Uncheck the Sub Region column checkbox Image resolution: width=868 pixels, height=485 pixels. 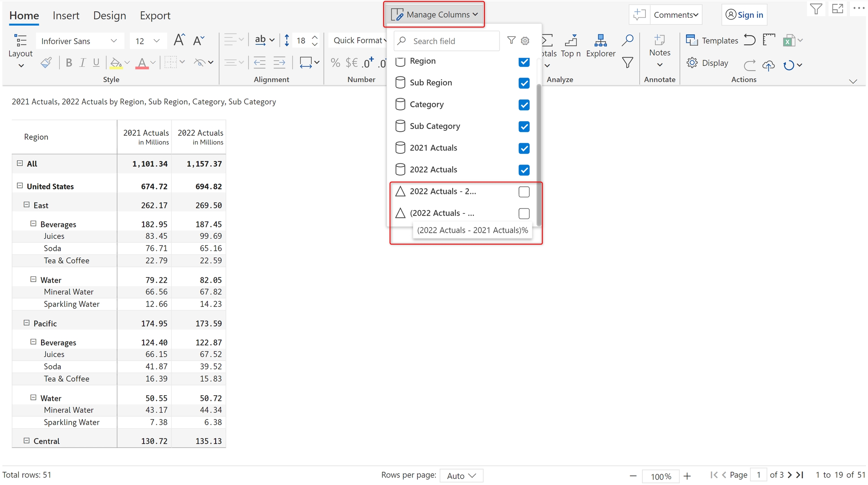524,83
